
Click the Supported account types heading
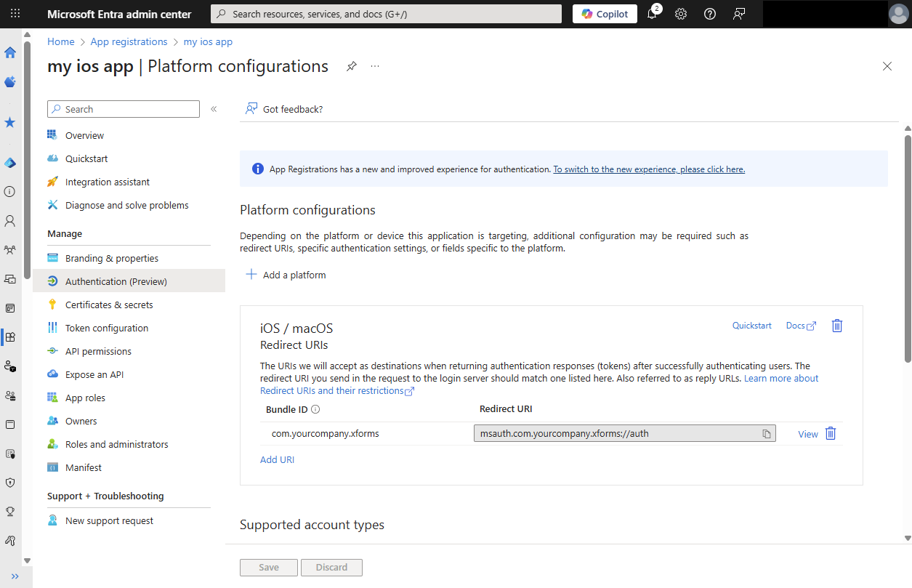coord(312,525)
